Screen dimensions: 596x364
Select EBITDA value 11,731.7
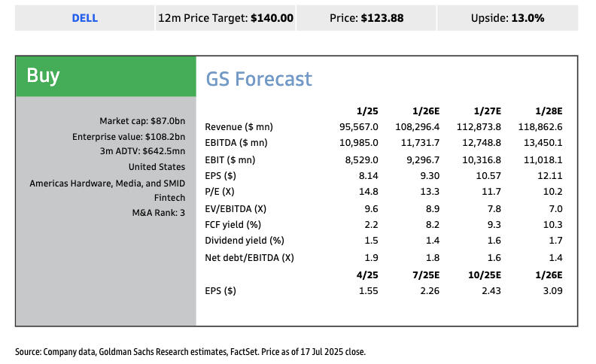[x=420, y=143]
